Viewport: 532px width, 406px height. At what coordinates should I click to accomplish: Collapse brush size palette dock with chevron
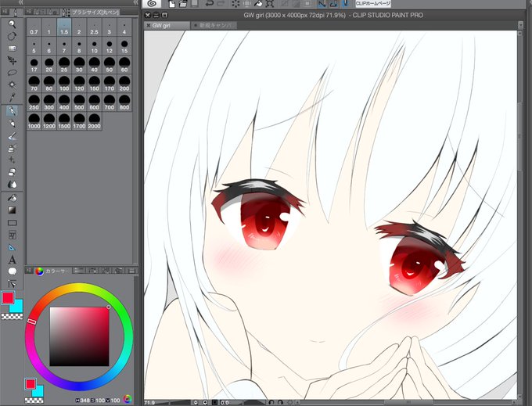pyautogui.click(x=135, y=2)
